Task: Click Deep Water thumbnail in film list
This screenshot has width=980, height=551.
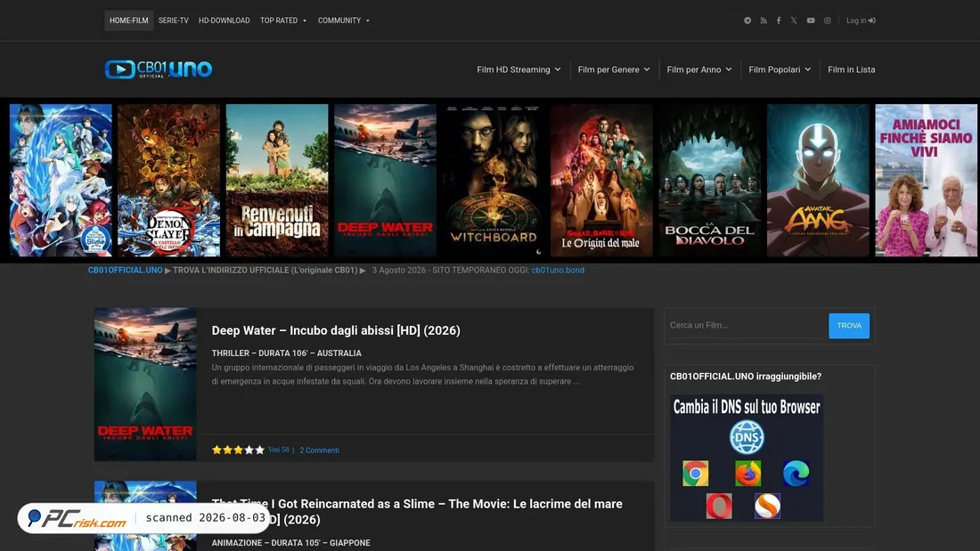Action: [x=145, y=384]
